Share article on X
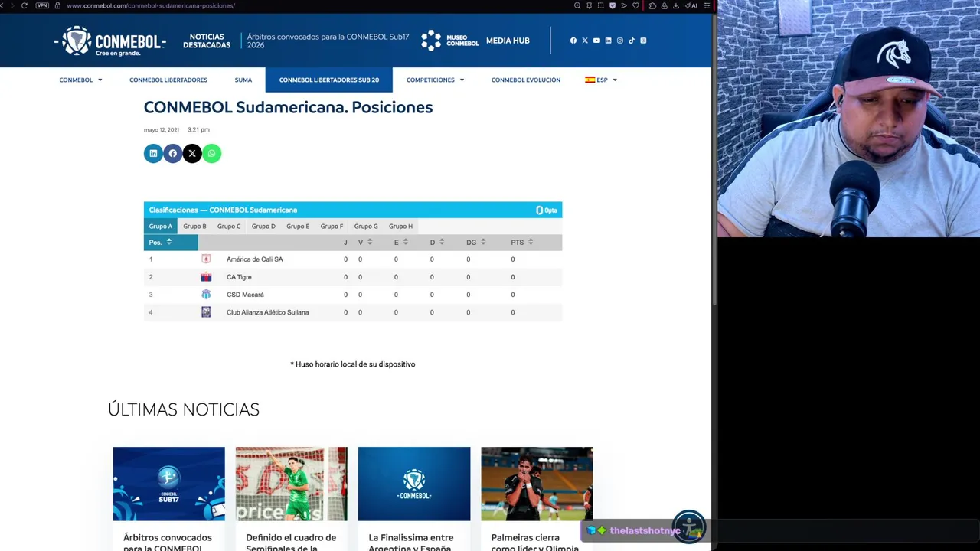The image size is (980, 551). (192, 154)
